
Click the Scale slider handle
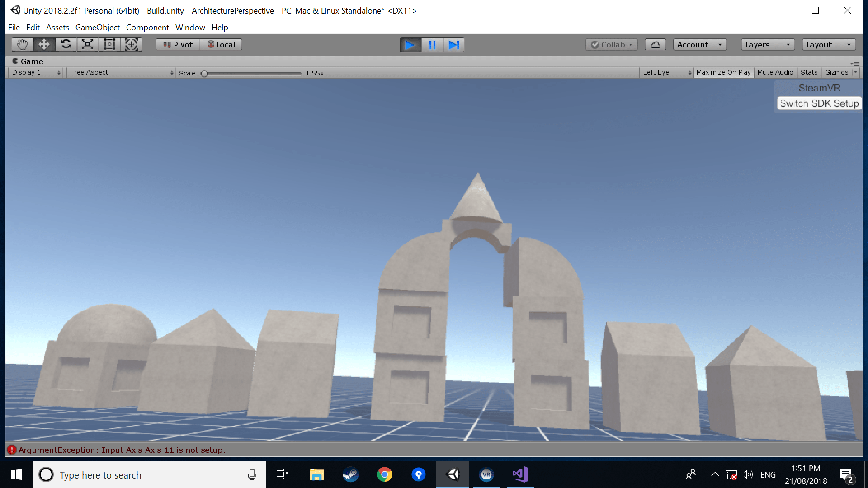click(204, 73)
